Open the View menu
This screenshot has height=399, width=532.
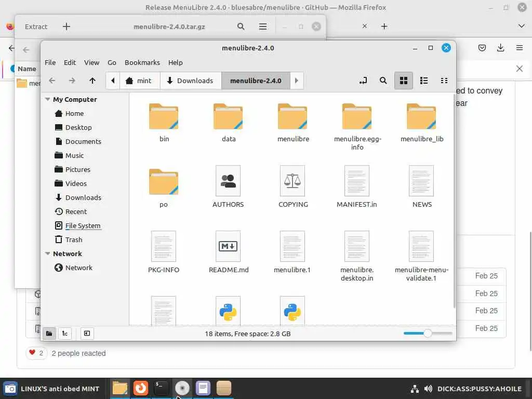91,62
